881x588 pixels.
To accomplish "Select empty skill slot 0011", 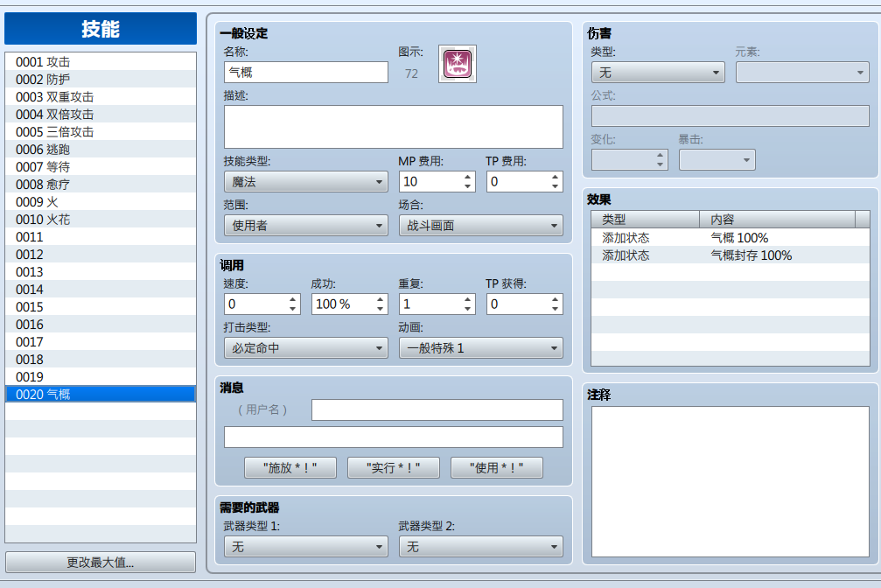I will tap(101, 236).
